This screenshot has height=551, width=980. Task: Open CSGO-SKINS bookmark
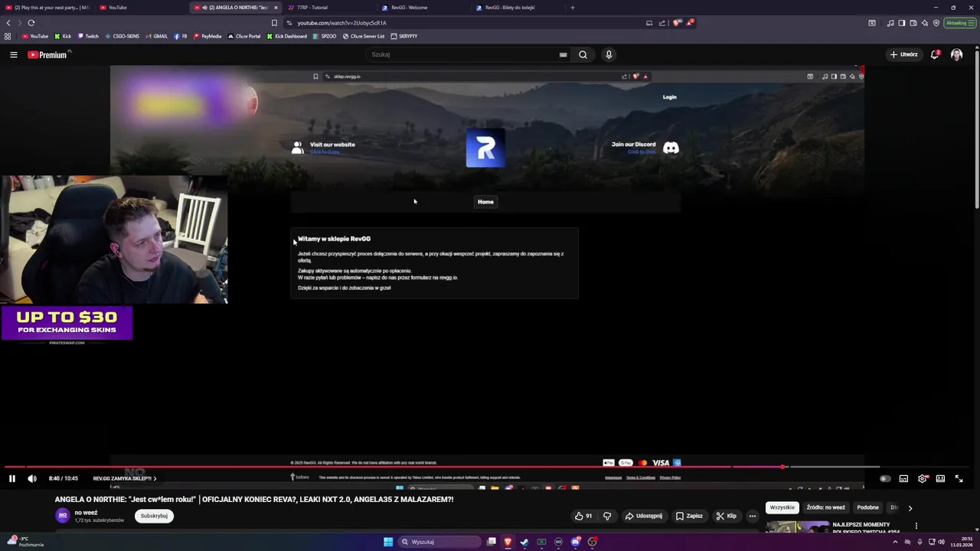[x=122, y=36]
